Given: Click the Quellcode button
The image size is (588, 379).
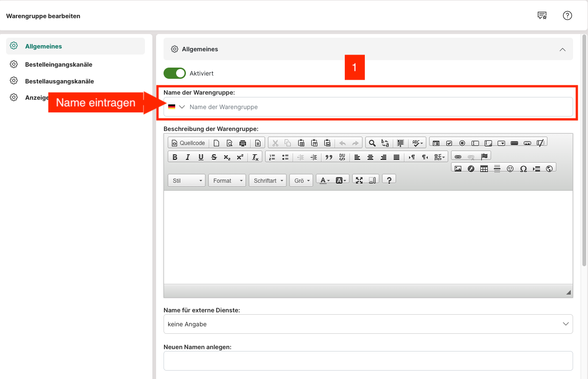Looking at the screenshot, I should coord(188,143).
